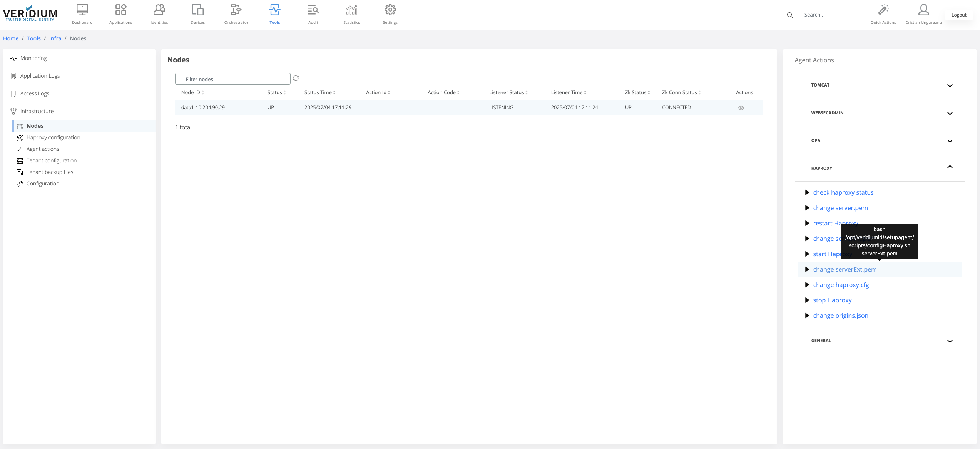Click the Logout button

(x=958, y=15)
